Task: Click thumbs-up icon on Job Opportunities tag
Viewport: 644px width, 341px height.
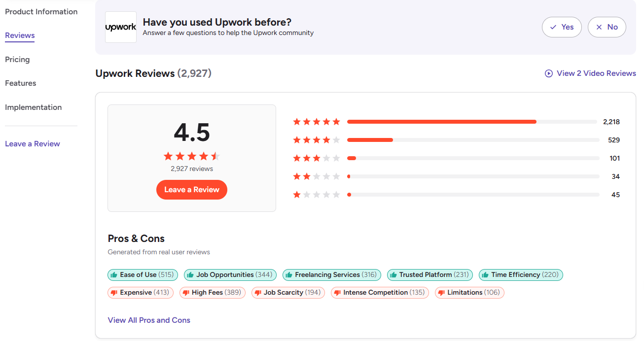Action: (x=190, y=275)
